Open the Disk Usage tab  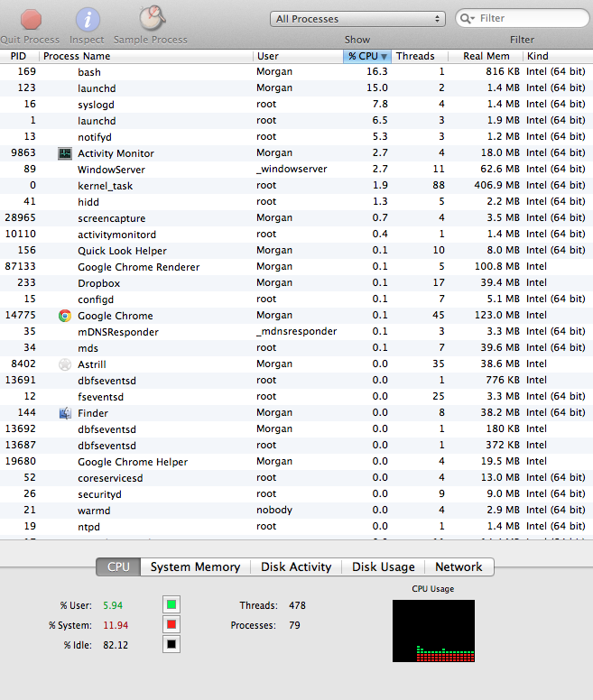383,567
